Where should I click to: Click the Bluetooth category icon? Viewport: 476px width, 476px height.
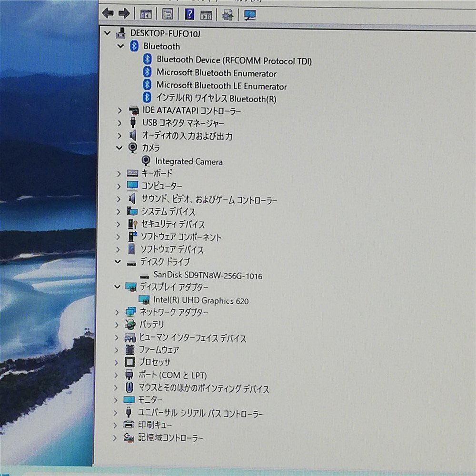click(x=134, y=46)
